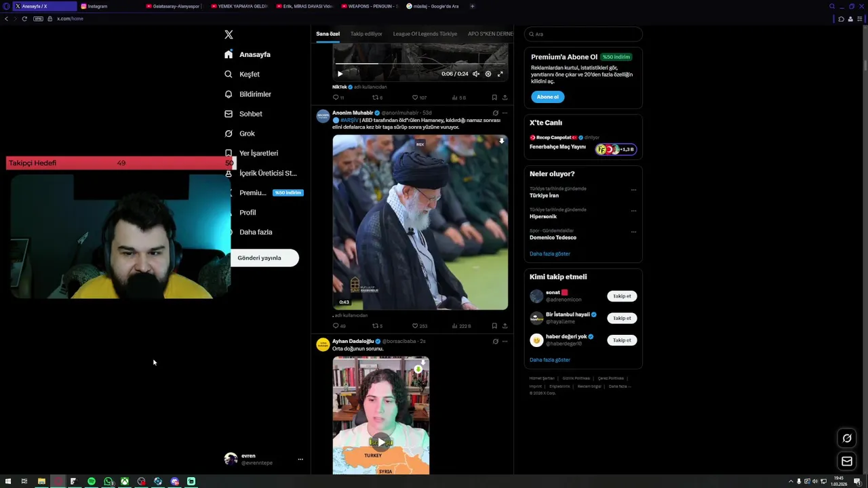The width and height of the screenshot is (868, 488).
Task: Switch to Galatasaray-Alanyaspor browser tab
Action: (x=173, y=6)
